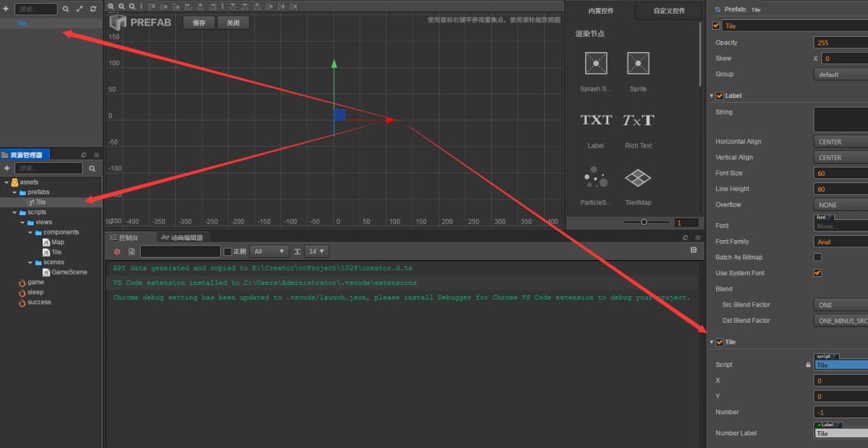The width and height of the screenshot is (868, 448).
Task: Open the Horizontal Align dropdown
Action: [841, 141]
